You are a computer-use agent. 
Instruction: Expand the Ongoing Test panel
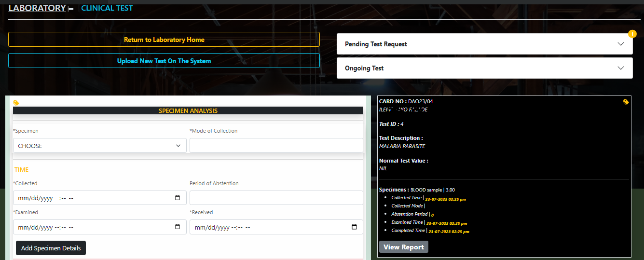pyautogui.click(x=484, y=68)
